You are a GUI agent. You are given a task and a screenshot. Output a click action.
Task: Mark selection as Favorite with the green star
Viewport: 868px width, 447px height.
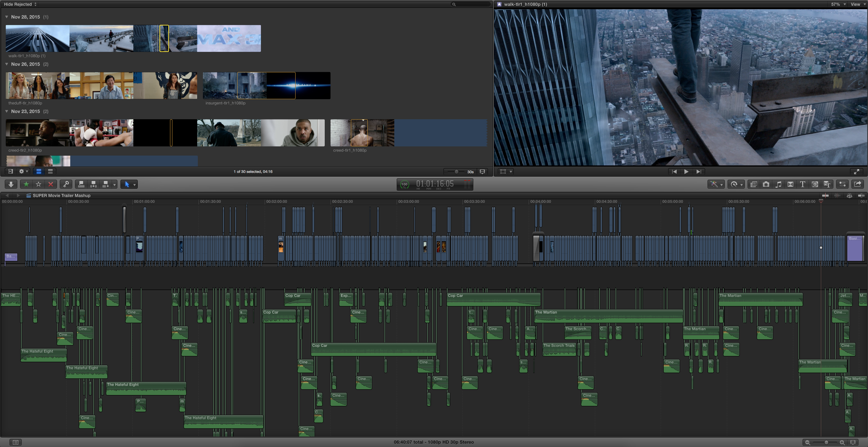click(x=26, y=184)
